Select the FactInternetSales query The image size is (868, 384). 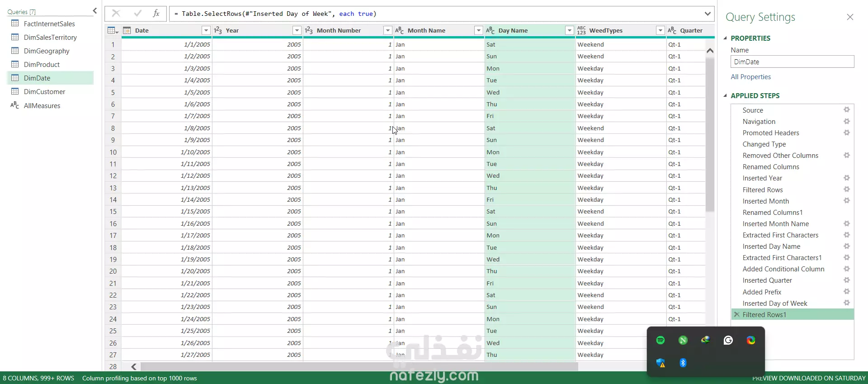point(50,24)
